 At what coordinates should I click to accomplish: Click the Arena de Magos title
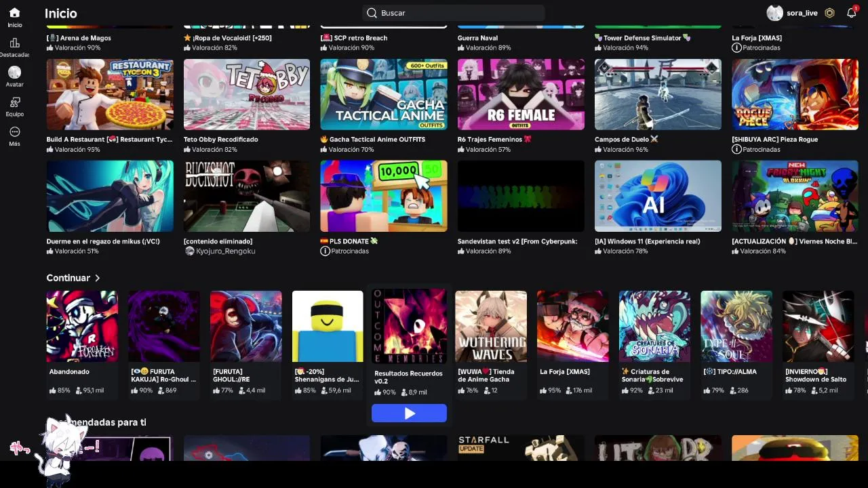coord(79,38)
